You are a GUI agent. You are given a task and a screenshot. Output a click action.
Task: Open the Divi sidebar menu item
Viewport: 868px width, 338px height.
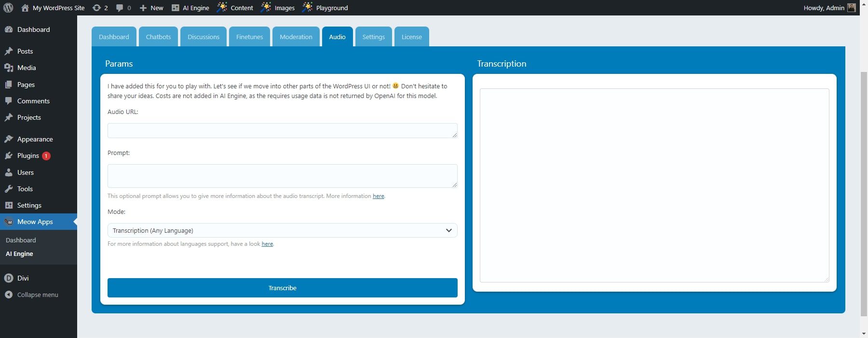[x=23, y=278]
